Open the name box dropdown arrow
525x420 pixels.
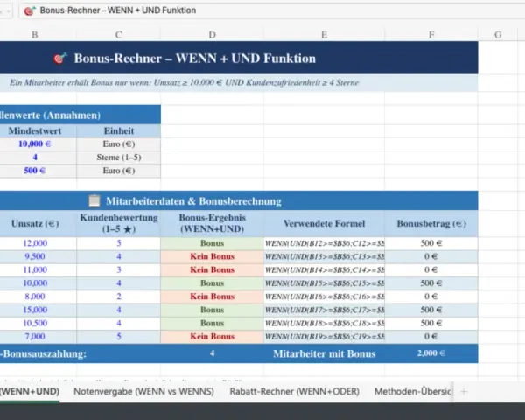click(8, 11)
